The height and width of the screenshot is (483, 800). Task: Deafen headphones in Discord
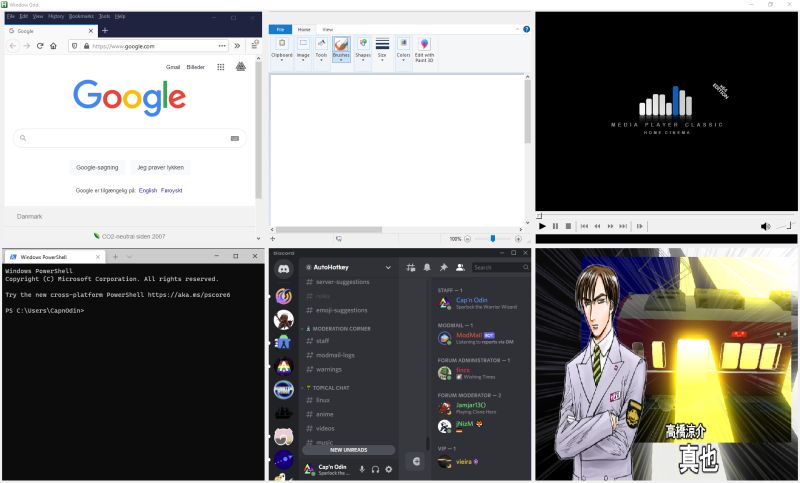tap(376, 469)
